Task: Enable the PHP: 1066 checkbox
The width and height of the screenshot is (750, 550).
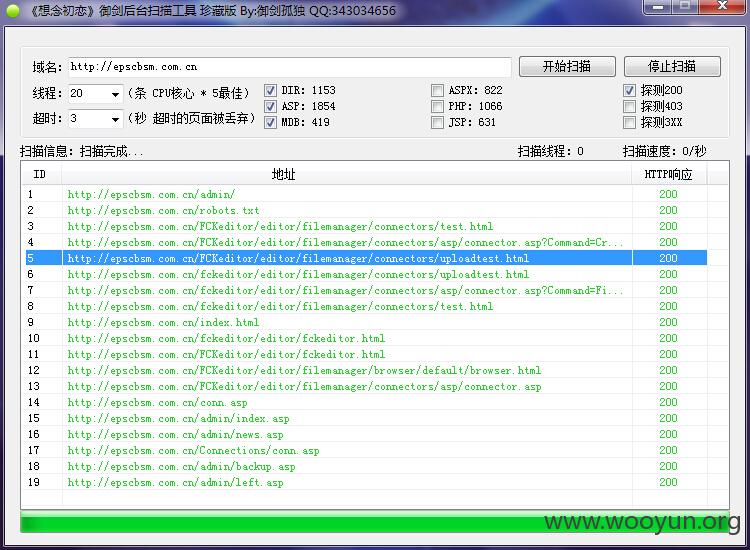Action: point(437,106)
